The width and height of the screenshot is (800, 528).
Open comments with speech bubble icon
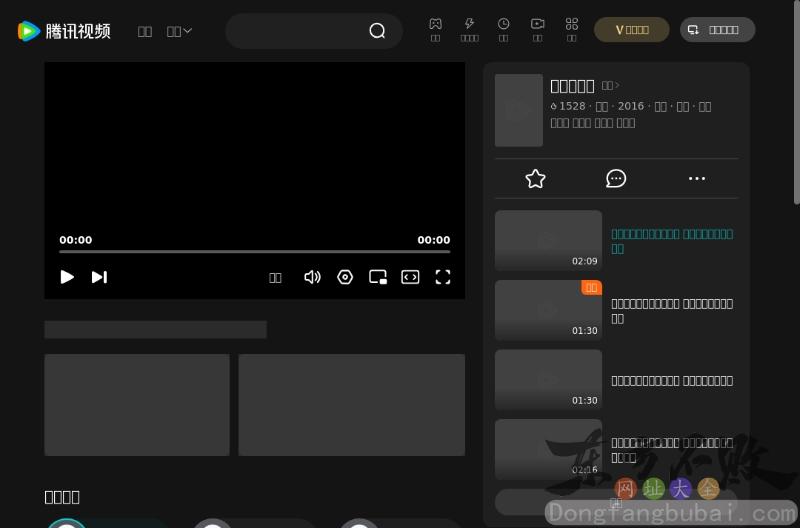616,179
